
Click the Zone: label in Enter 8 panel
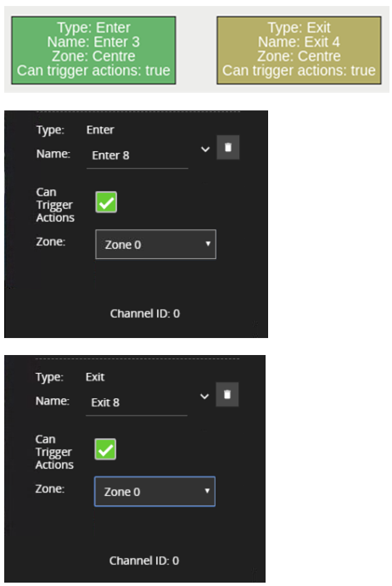click(51, 241)
